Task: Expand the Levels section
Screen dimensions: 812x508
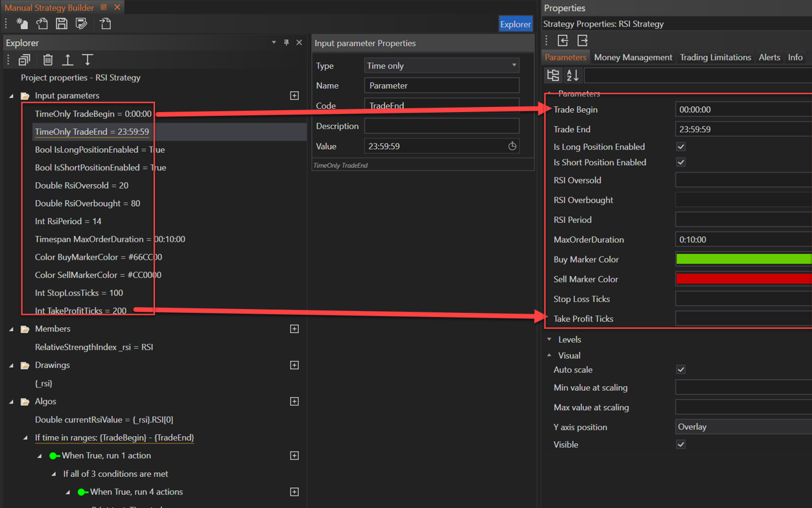Action: [x=550, y=340]
